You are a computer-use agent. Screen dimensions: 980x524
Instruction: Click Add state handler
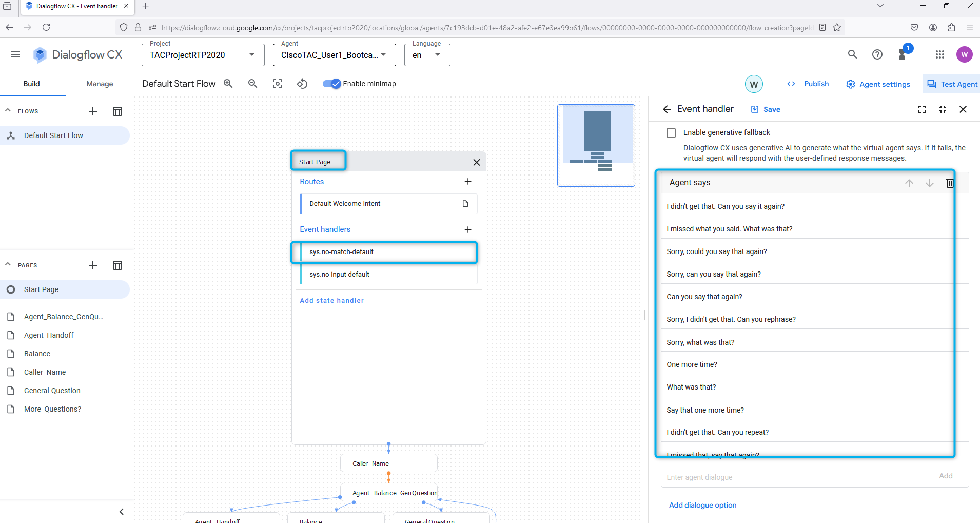[332, 301]
